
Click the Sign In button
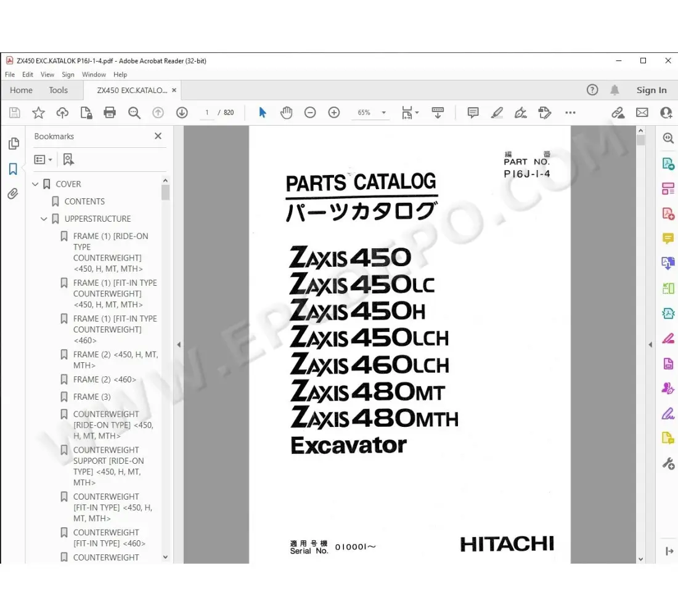651,90
